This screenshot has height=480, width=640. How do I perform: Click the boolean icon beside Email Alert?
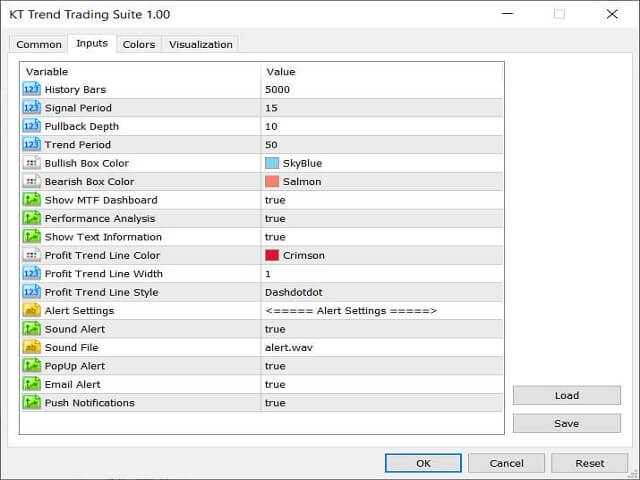31,384
